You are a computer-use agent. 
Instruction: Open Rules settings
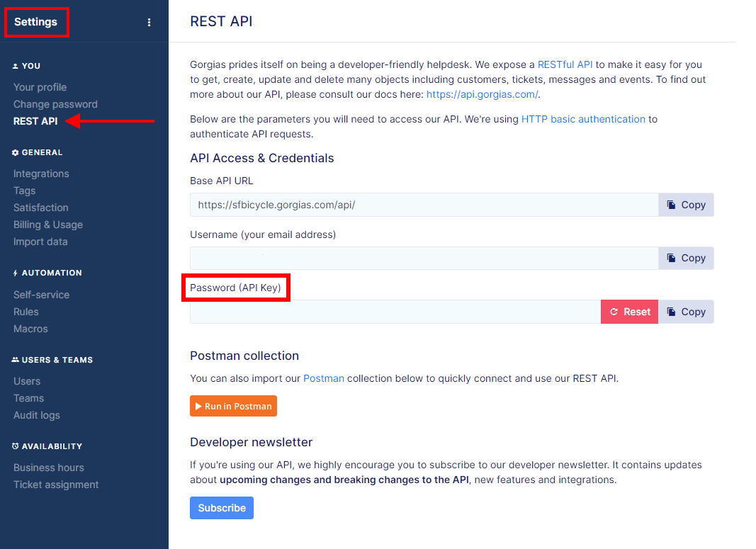point(26,312)
